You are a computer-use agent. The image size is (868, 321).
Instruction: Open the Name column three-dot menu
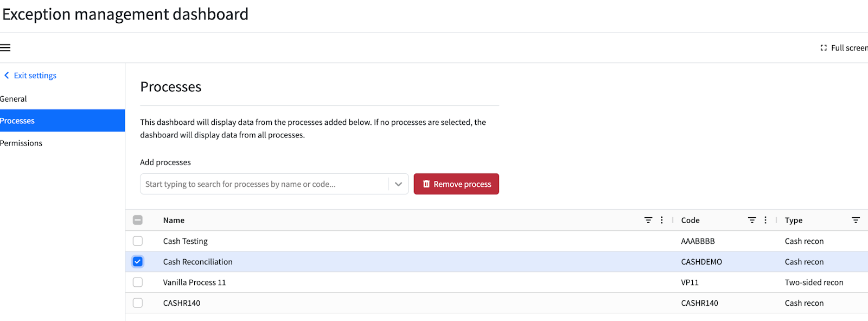click(662, 220)
